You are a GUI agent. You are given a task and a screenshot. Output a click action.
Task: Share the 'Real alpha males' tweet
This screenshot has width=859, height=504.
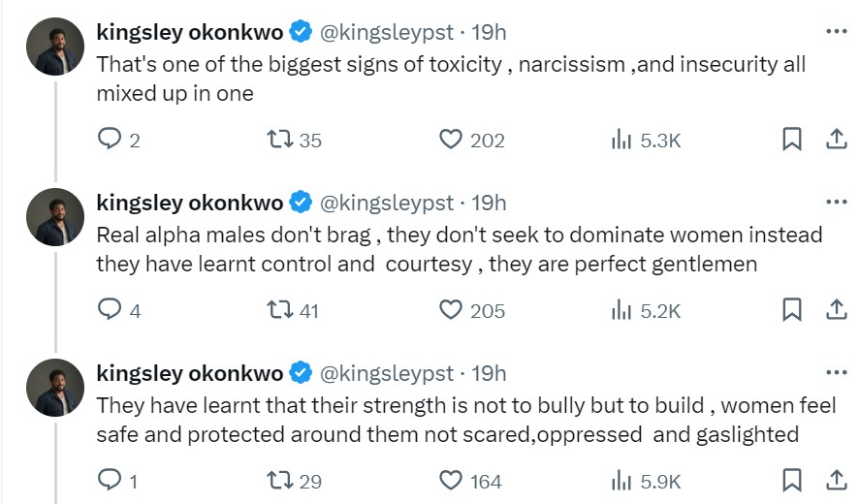(x=836, y=310)
